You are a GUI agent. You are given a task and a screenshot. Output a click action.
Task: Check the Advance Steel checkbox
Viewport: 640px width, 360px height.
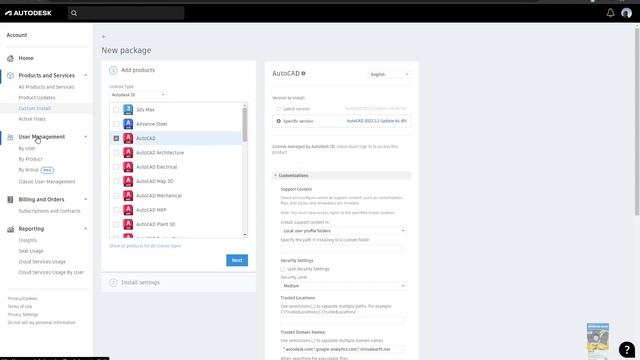pyautogui.click(x=116, y=124)
